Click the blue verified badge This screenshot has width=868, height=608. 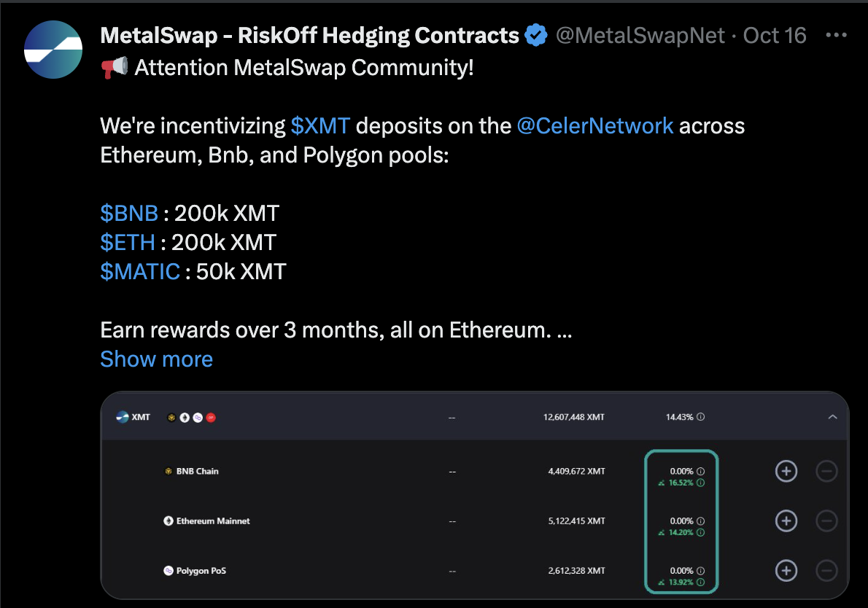(x=536, y=36)
